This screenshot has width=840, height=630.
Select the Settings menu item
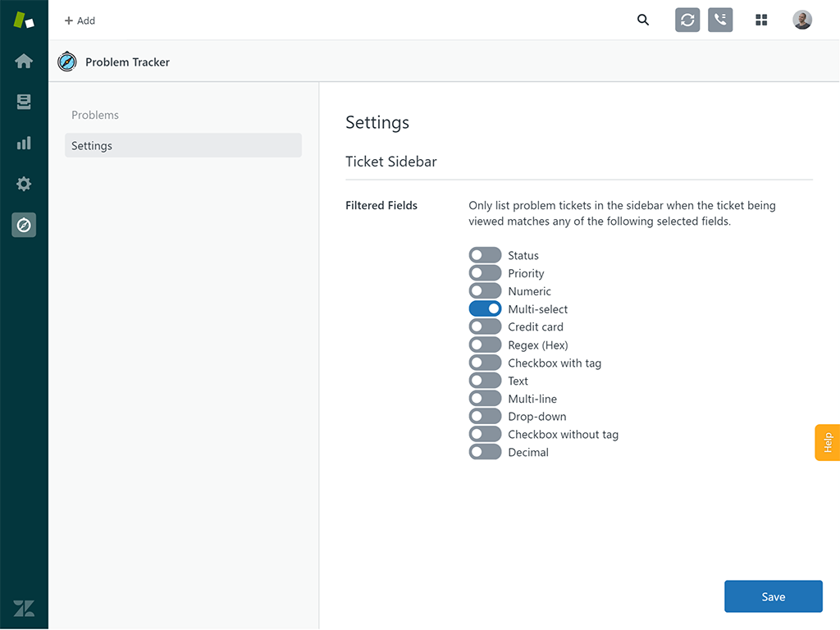(x=183, y=146)
